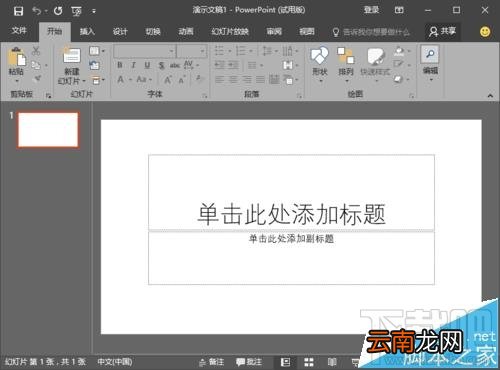The width and height of the screenshot is (500, 370).
Task: Click the 粘贴 paste clipboard icon
Action: tap(17, 57)
